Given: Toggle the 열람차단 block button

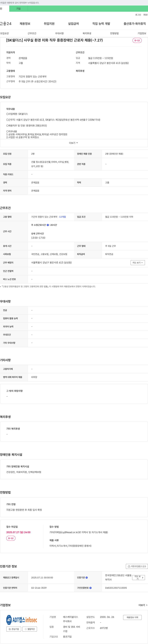Looking at the screenshot, I should coord(30,629).
